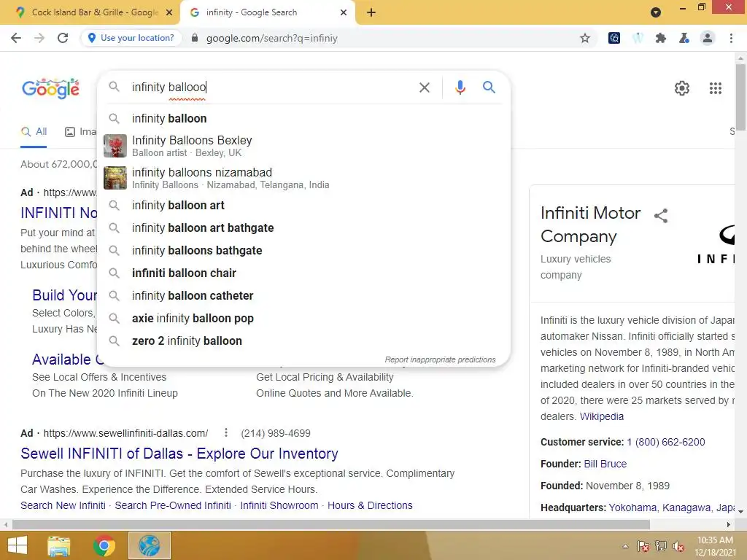Open Google settings gear icon

tap(682, 88)
